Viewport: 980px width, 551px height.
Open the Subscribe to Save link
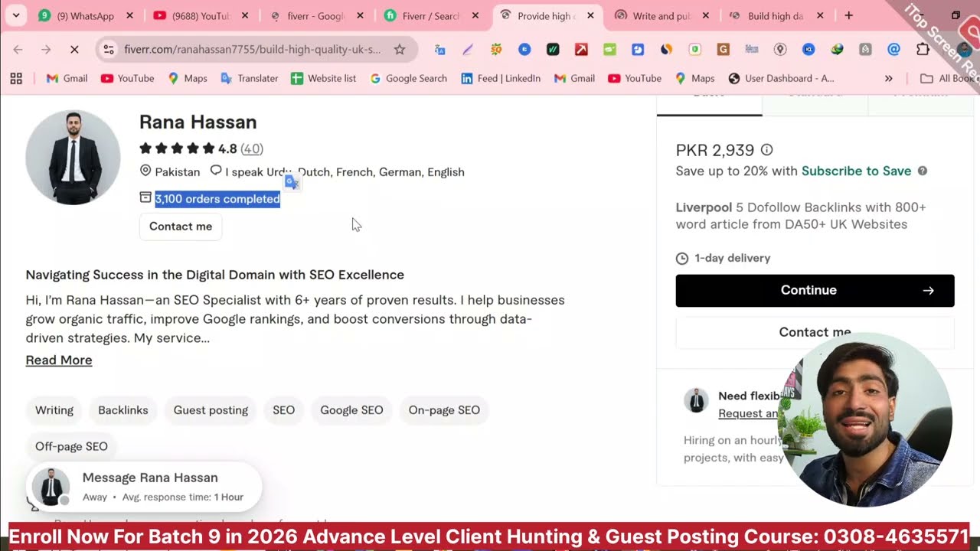856,171
